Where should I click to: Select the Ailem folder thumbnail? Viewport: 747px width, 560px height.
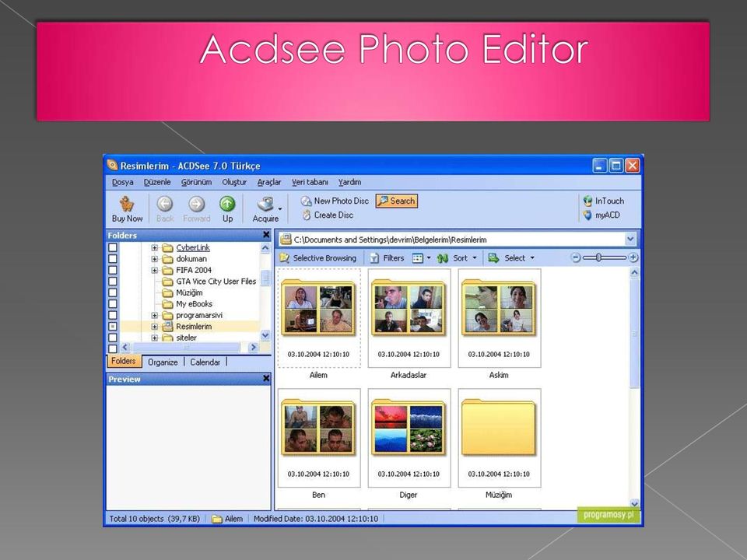pyautogui.click(x=319, y=318)
